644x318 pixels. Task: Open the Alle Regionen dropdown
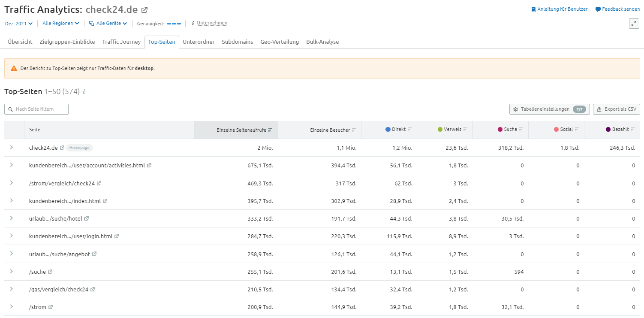(x=61, y=23)
